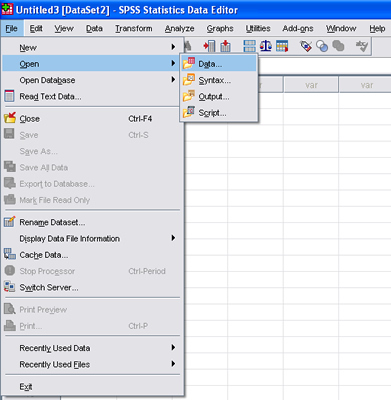391x400 pixels.
Task: Click the Data folder icon in submenu
Action: point(189,63)
